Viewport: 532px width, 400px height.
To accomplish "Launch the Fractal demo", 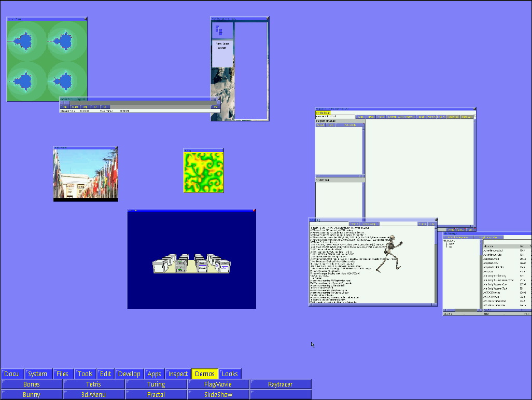I will coord(156,395).
